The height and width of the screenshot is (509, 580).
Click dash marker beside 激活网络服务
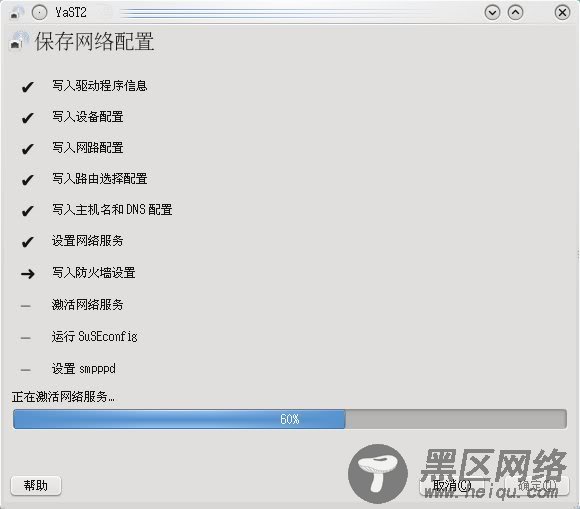click(x=26, y=306)
